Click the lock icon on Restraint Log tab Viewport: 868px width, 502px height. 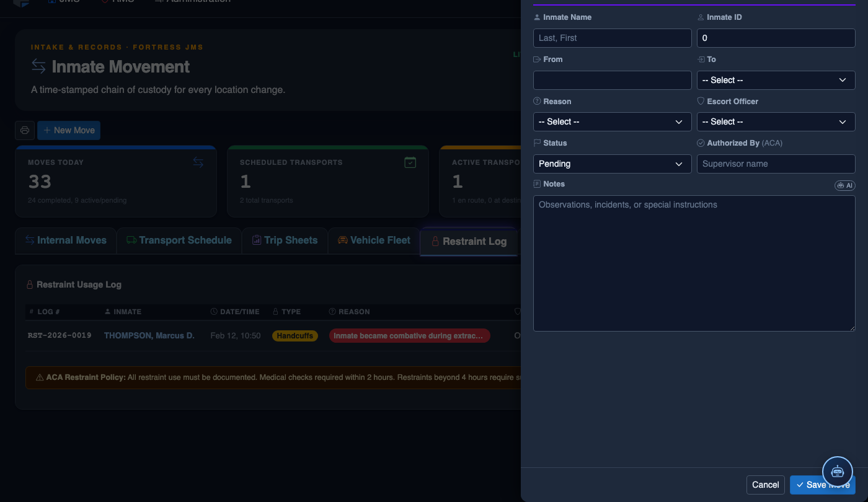point(435,242)
